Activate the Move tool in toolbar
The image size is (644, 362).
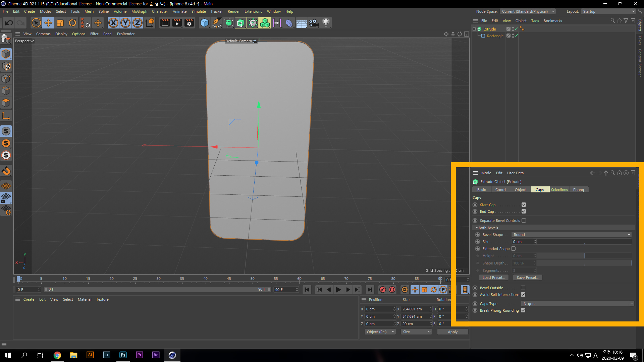point(48,23)
